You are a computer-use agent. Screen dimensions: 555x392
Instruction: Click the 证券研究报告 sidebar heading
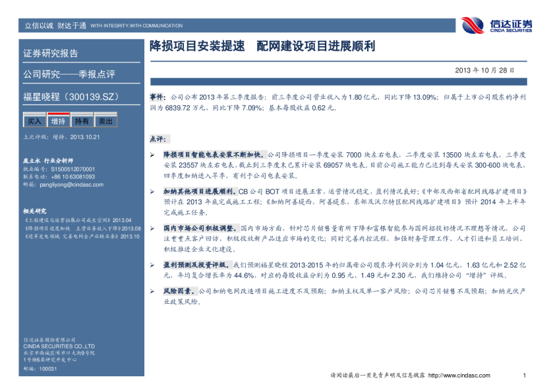[51, 53]
